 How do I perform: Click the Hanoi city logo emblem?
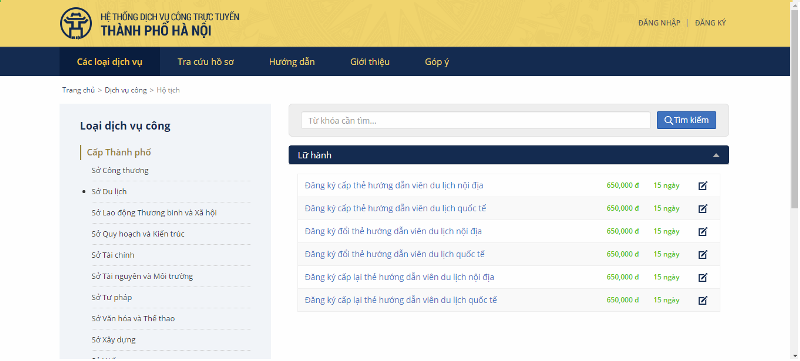(x=76, y=23)
